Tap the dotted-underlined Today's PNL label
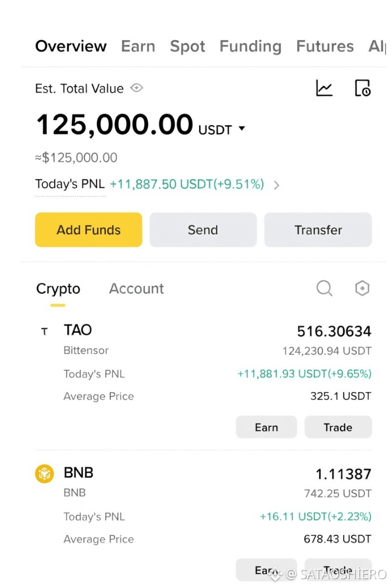This screenshot has width=391, height=588. [x=70, y=184]
